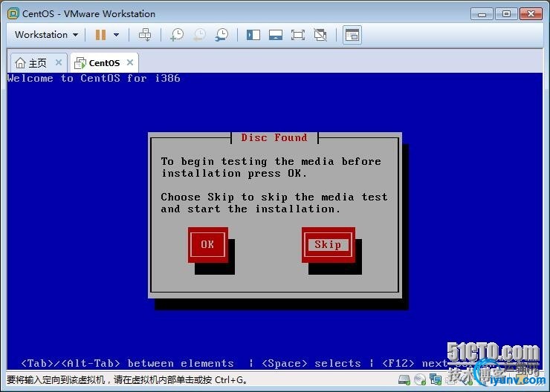Click the OK button to test media
The width and height of the screenshot is (550, 392).
pos(208,245)
